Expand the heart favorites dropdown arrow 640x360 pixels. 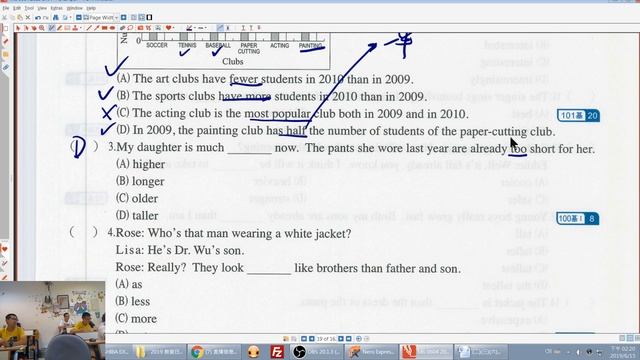pos(174,28)
